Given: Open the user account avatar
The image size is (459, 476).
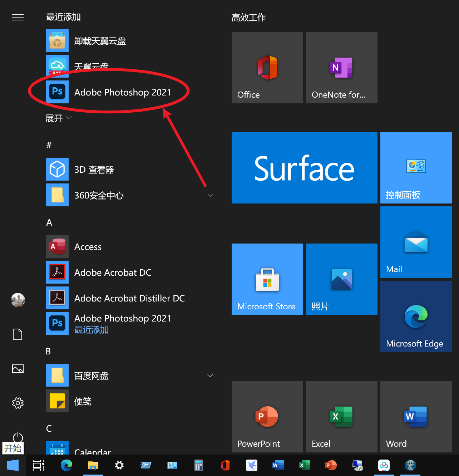Looking at the screenshot, I should click(x=18, y=300).
